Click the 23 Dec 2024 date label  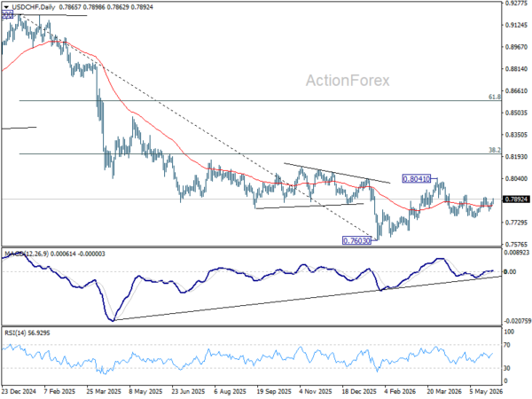click(x=19, y=392)
